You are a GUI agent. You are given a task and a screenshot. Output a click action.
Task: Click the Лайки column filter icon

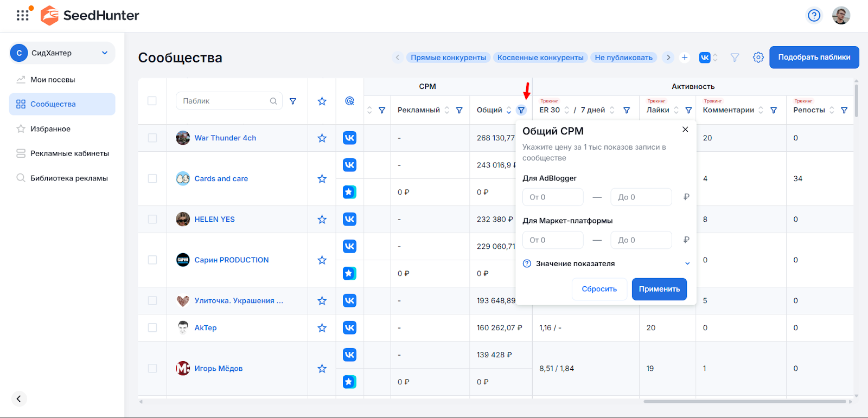[688, 110]
